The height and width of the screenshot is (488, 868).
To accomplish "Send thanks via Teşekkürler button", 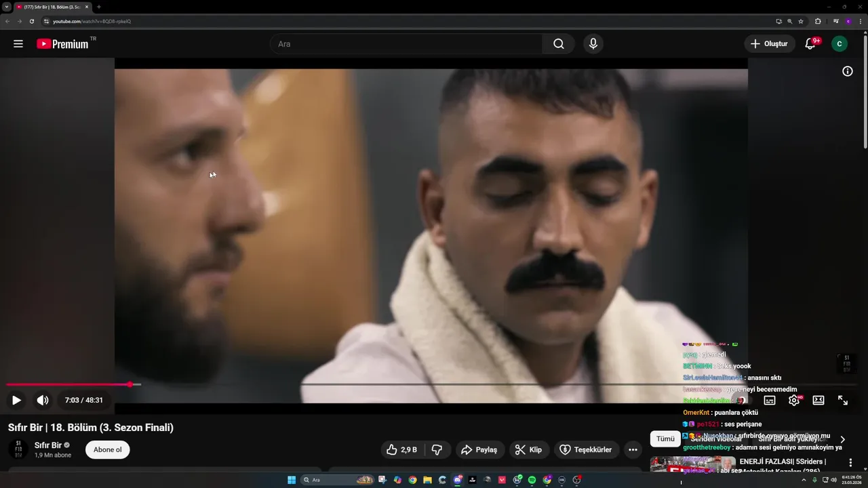I will (586, 449).
